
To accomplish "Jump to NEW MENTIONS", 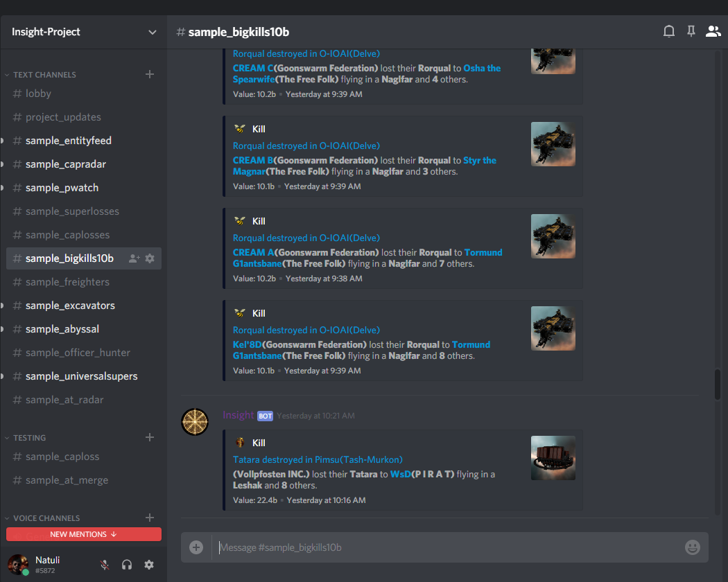I will [84, 534].
